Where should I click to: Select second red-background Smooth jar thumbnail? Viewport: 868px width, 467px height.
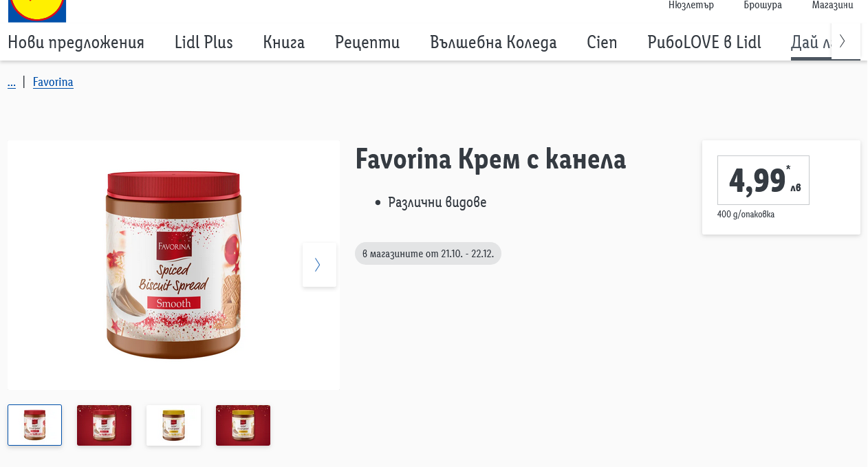104,425
